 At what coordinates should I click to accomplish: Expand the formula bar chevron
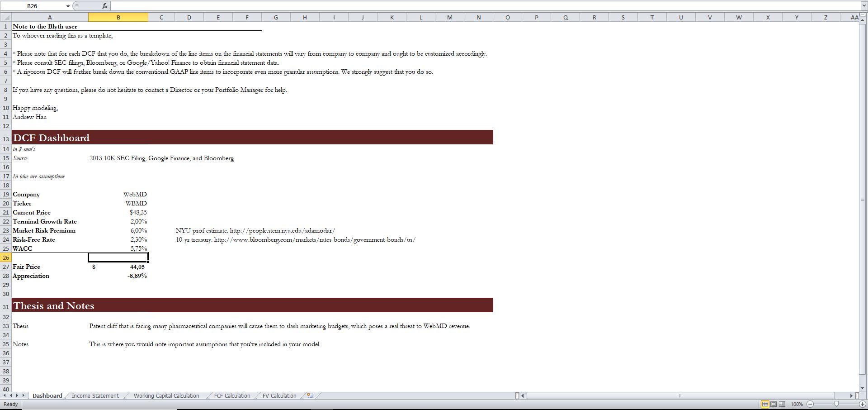pos(864,6)
